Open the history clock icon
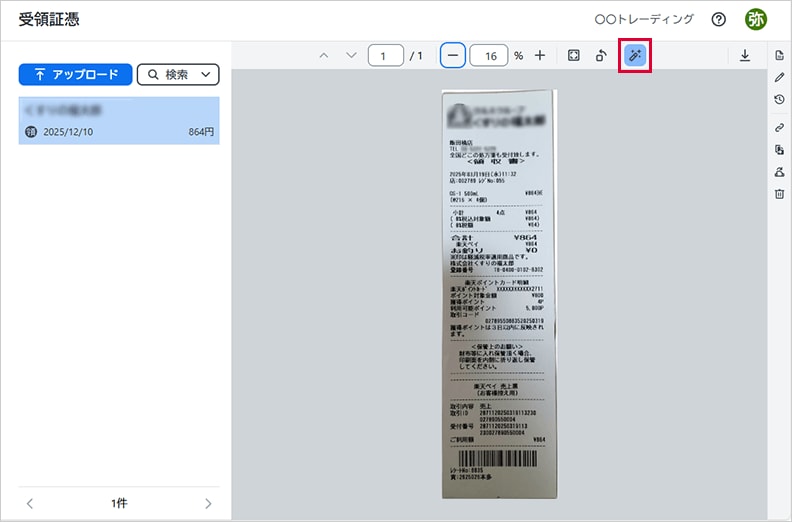The width and height of the screenshot is (792, 522). click(x=779, y=100)
